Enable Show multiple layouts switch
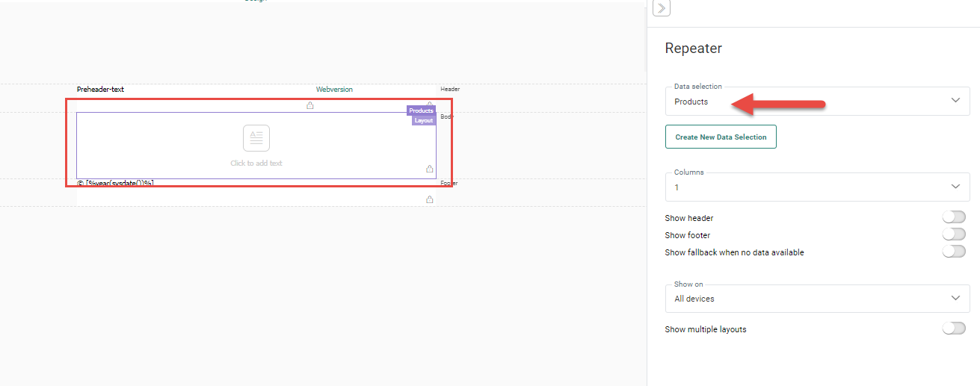This screenshot has height=386, width=980. [x=953, y=329]
